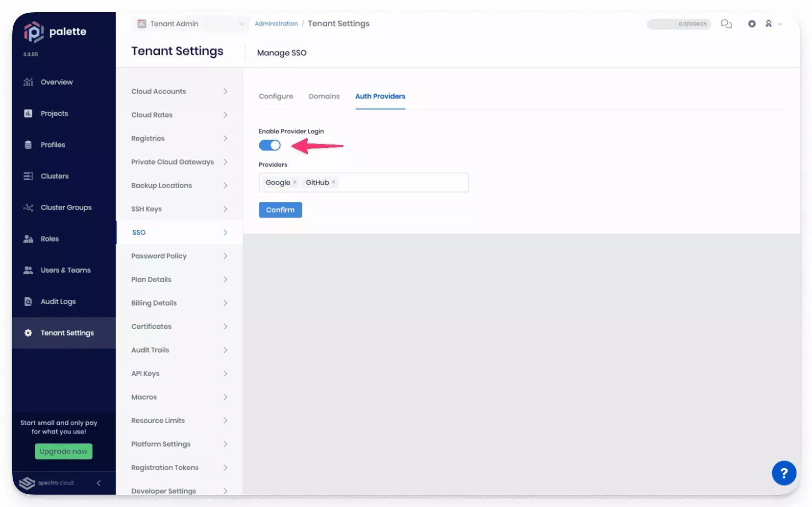This screenshot has width=812, height=507.
Task: Remove Google from the Providers list
Action: [295, 182]
